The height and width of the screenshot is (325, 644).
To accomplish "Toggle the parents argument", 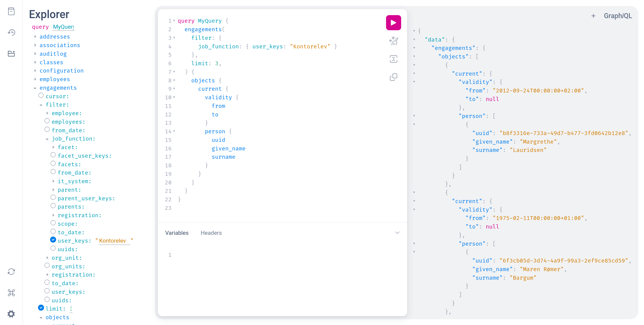I will click(53, 206).
